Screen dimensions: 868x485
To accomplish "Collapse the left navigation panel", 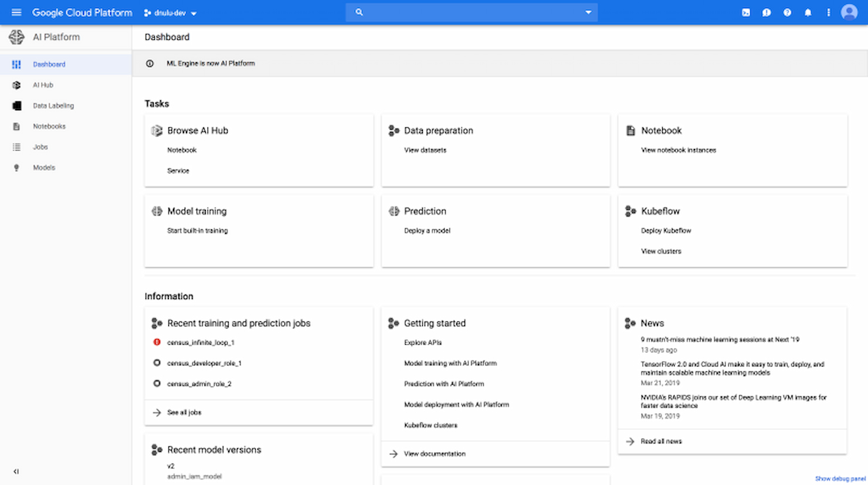I will tap(16, 471).
